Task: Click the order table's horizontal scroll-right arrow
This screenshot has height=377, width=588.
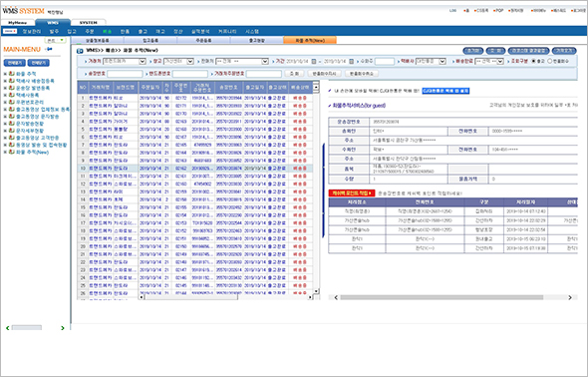Action: 310,297
